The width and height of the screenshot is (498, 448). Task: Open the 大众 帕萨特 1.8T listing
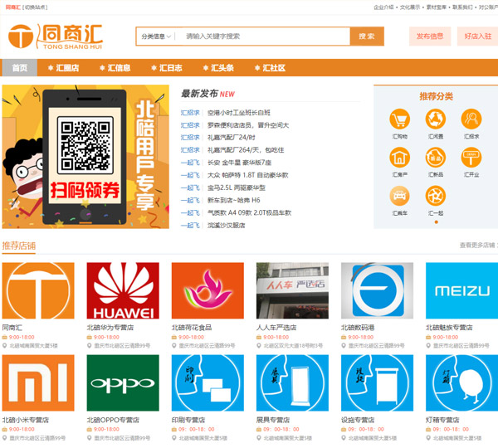247,175
